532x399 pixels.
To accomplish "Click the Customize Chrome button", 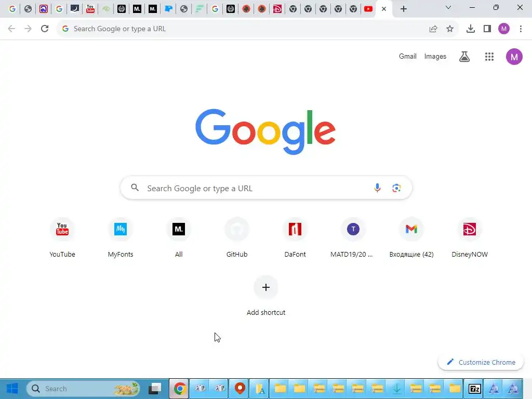I will click(x=481, y=362).
